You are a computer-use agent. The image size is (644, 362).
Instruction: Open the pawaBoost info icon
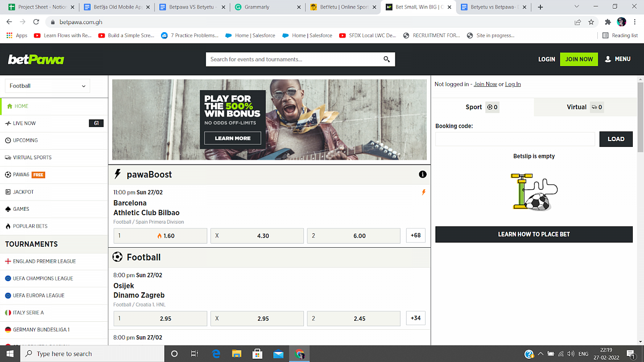click(x=422, y=174)
